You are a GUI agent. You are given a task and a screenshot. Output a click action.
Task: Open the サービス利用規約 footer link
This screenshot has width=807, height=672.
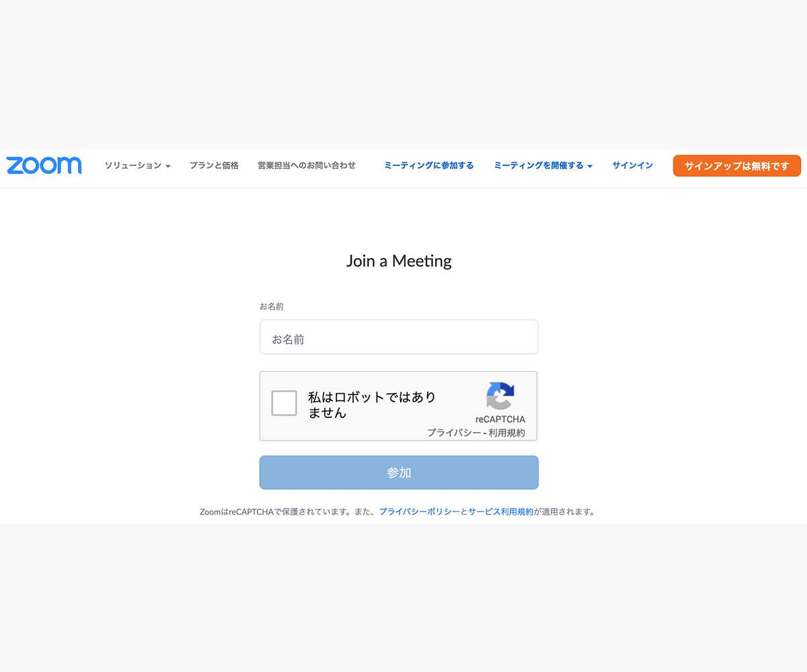500,511
